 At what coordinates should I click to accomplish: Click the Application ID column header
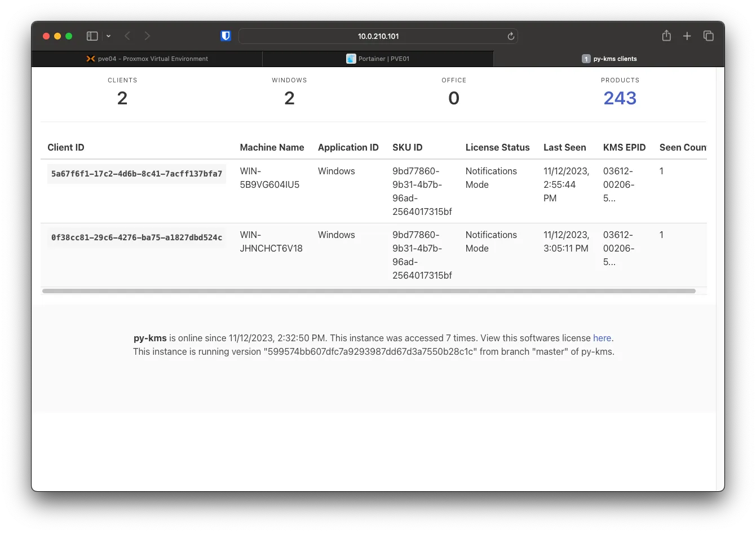tap(348, 147)
